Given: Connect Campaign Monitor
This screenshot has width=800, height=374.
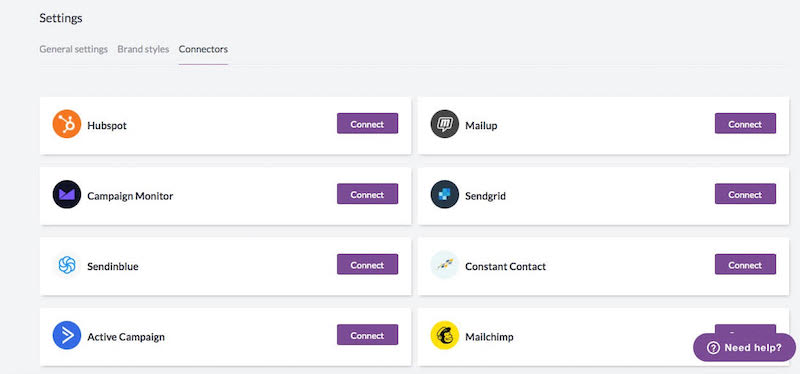Looking at the screenshot, I should tap(367, 194).
